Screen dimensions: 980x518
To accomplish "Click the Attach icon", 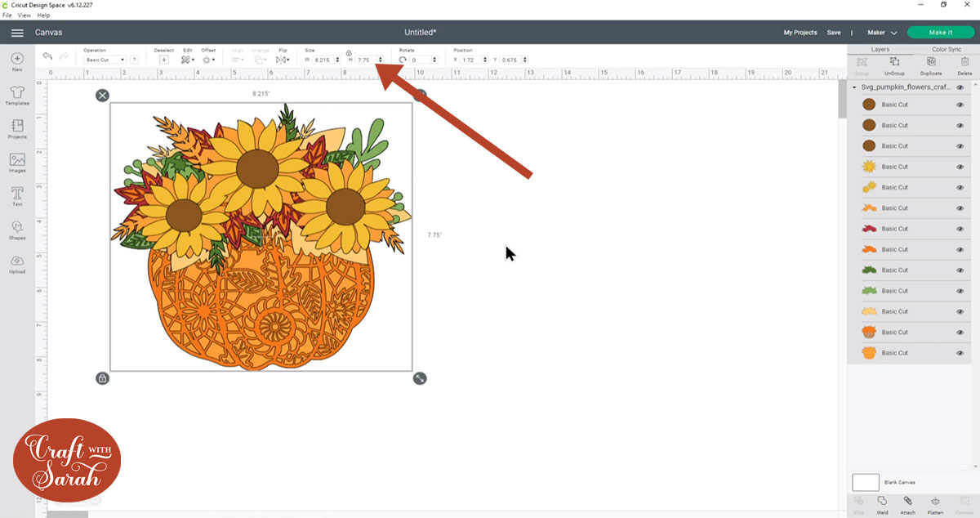I will coord(909,502).
